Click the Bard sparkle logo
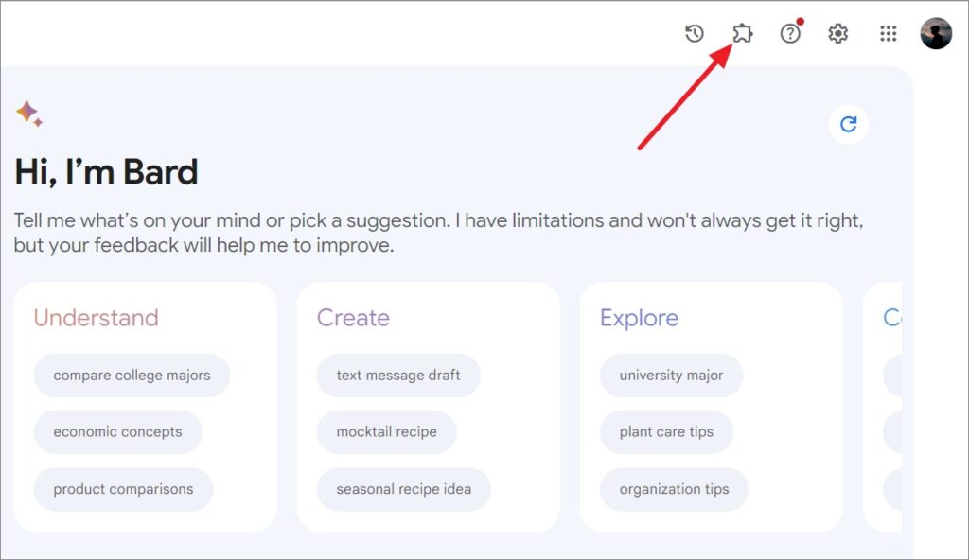The image size is (969, 560). click(29, 114)
